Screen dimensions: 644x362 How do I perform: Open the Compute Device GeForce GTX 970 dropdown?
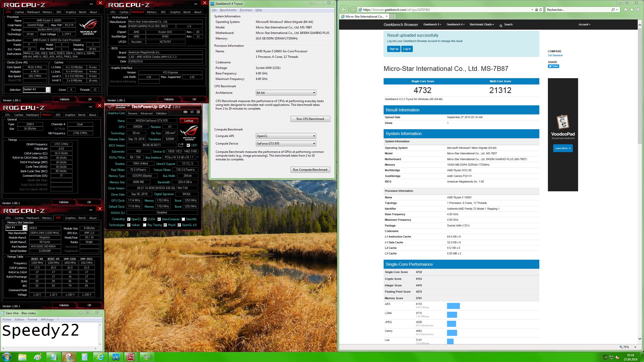point(286,144)
